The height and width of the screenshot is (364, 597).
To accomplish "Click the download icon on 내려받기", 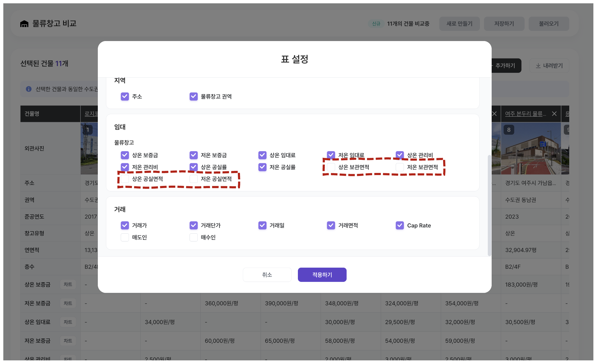I will (538, 65).
